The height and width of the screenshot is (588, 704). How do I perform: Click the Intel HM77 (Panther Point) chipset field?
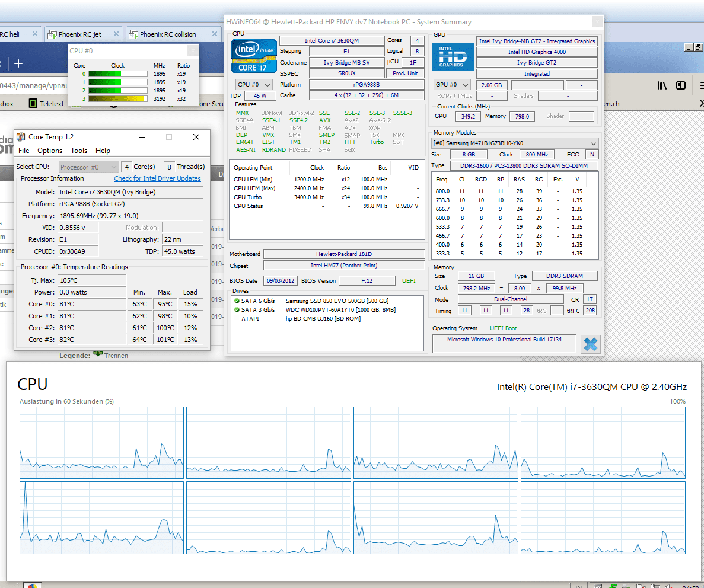pos(344,266)
